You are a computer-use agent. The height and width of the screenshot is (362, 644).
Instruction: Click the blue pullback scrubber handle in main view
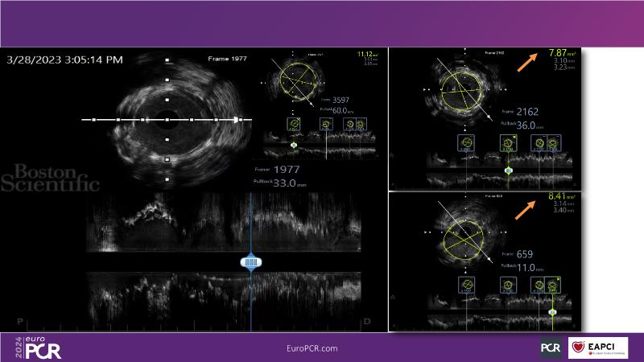[x=250, y=263]
